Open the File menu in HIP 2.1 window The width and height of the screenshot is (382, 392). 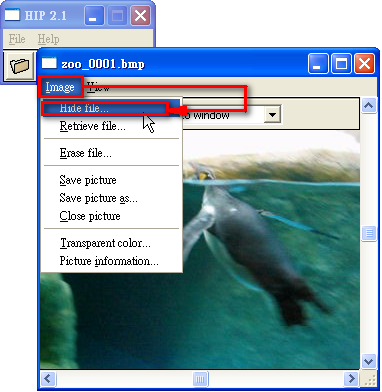[17, 39]
